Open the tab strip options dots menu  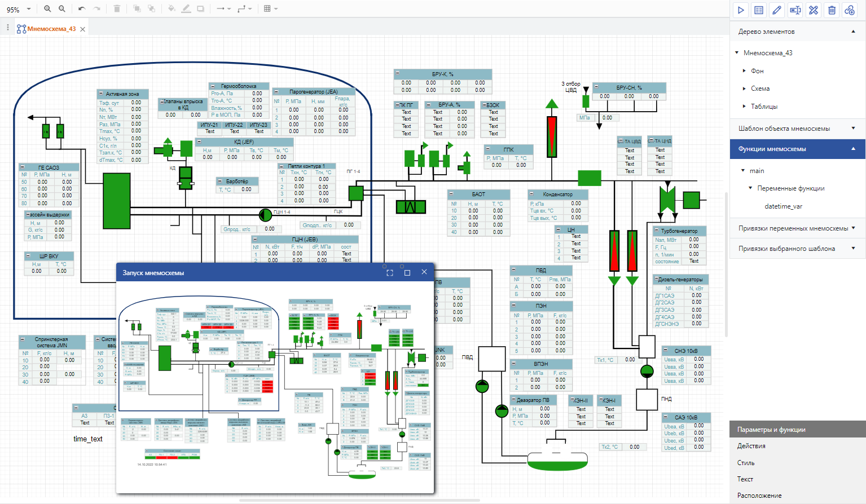pos(7,28)
